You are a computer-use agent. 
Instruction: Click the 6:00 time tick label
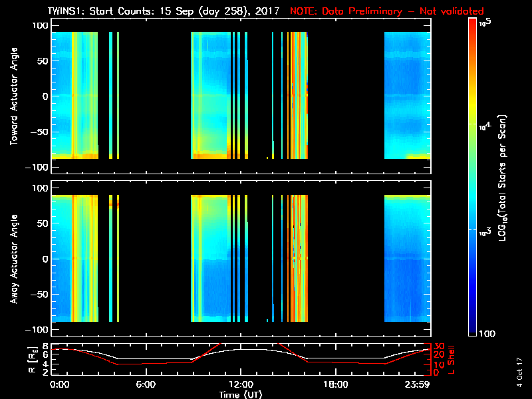coord(146,384)
